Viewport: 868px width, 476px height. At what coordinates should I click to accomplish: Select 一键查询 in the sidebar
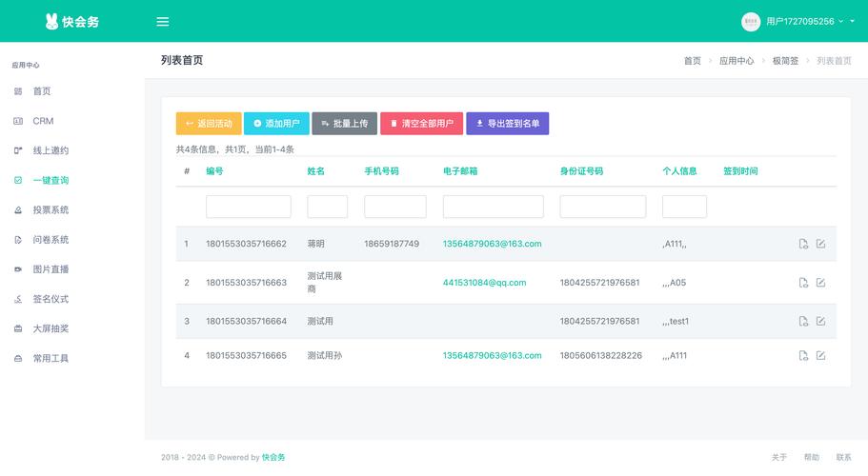click(x=50, y=180)
